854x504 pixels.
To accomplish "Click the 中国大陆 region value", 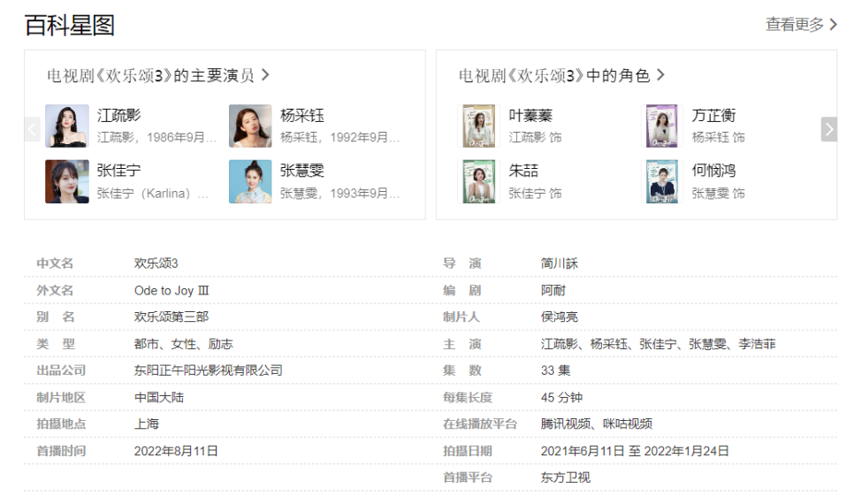I will pos(158,397).
